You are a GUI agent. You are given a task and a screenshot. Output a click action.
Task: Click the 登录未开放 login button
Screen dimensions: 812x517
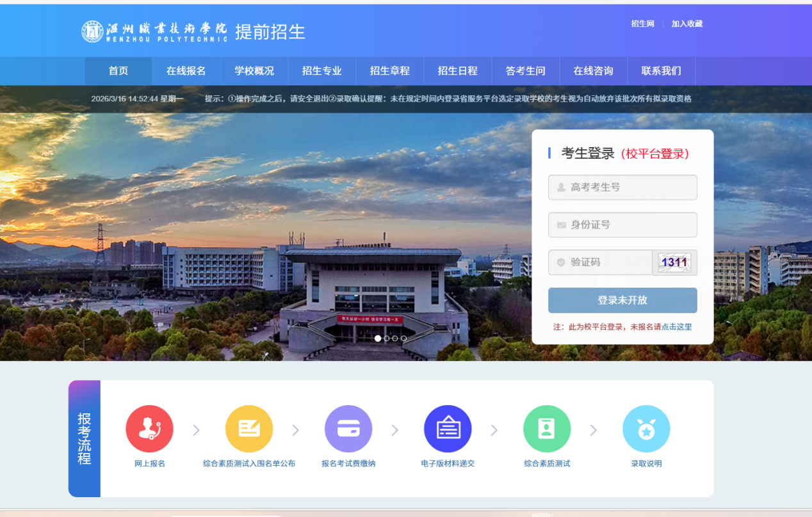622,300
